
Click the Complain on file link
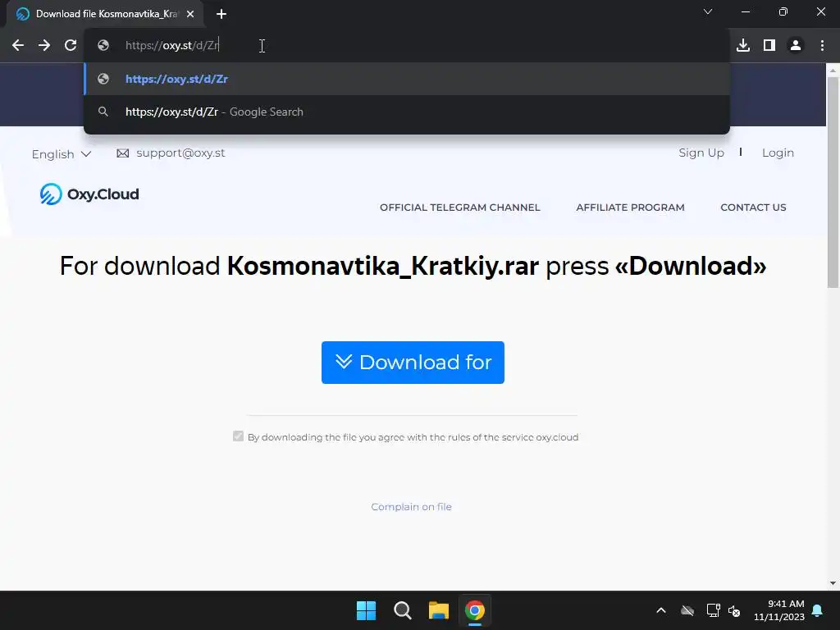(x=412, y=507)
